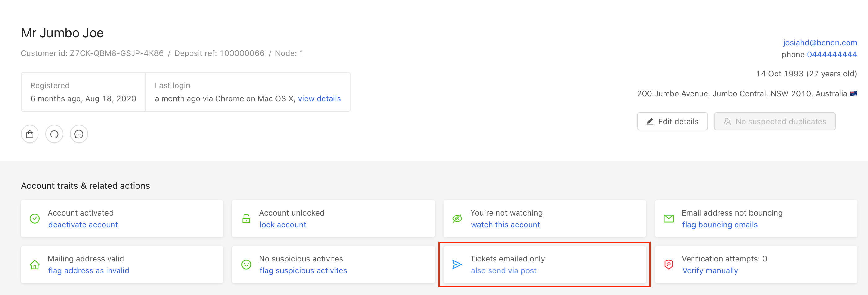Click the green house mailing address icon
Screen dimensions: 868x295
(35, 265)
